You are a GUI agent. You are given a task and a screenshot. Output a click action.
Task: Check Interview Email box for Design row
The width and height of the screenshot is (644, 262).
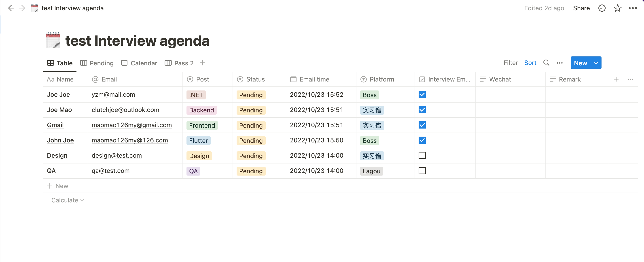click(x=422, y=156)
